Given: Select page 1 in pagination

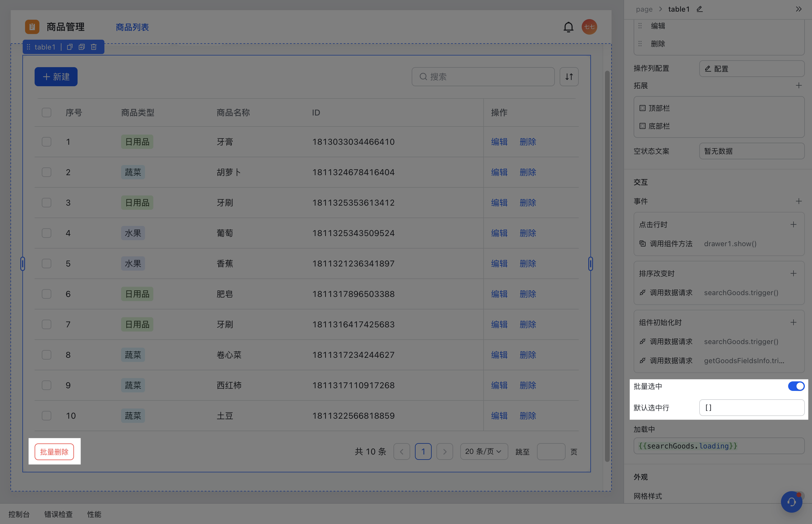Looking at the screenshot, I should (x=423, y=451).
